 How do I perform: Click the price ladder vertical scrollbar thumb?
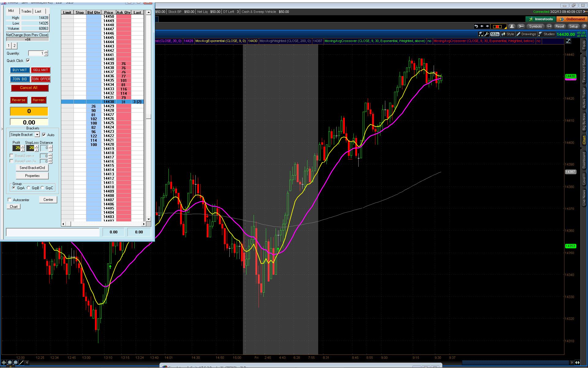tap(149, 117)
